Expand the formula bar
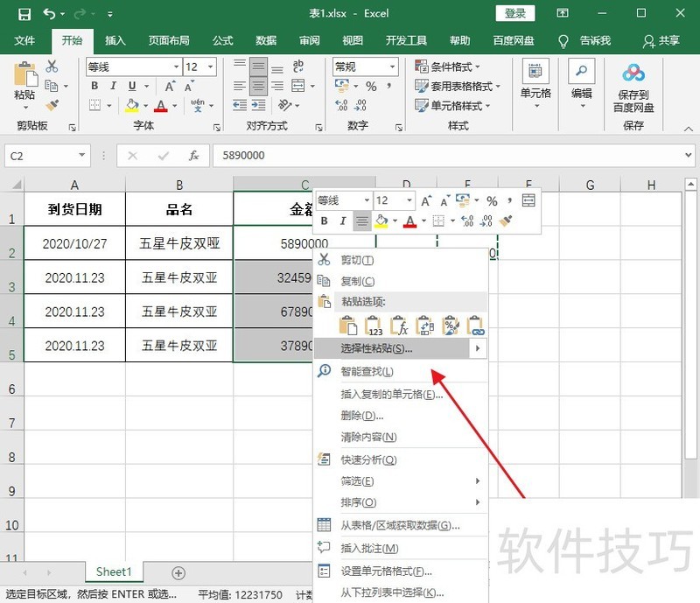The image size is (700, 603). (688, 155)
